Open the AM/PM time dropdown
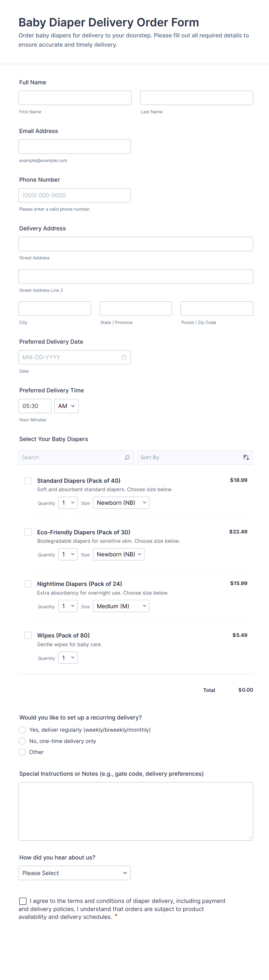269x980 pixels. (x=67, y=406)
